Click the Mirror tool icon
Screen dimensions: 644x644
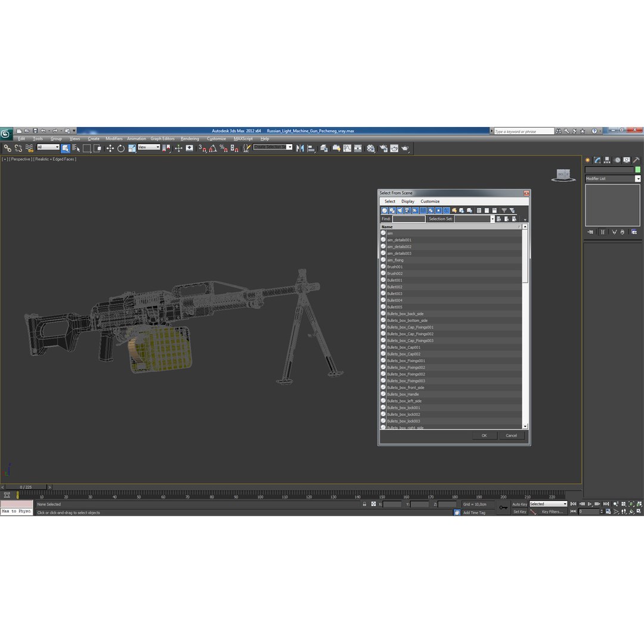click(300, 148)
